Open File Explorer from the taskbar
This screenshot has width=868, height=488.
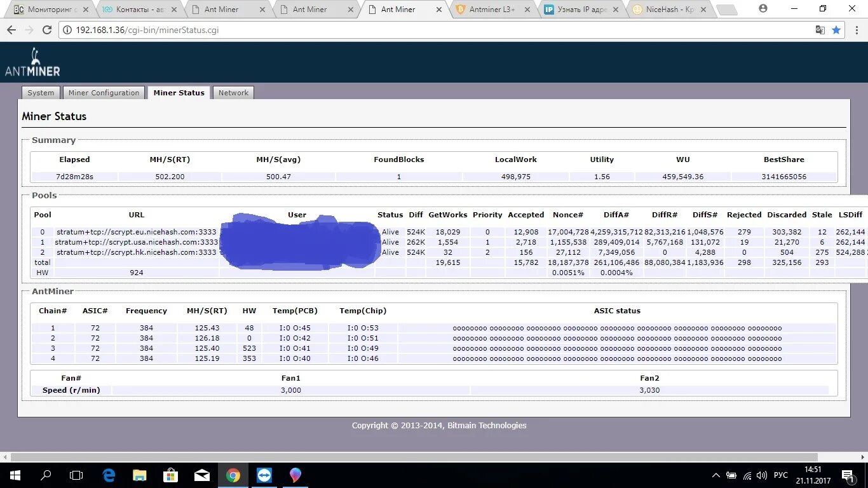(140, 475)
